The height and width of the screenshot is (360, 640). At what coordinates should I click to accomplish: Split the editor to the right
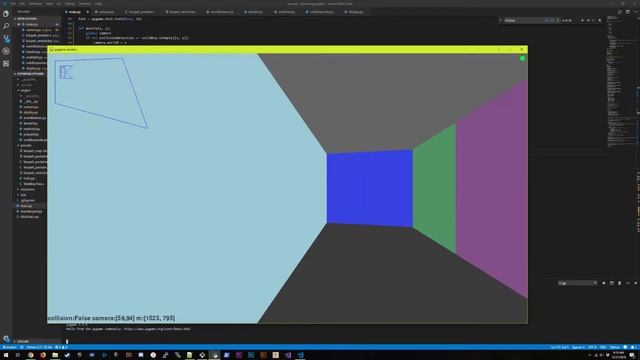click(x=628, y=12)
